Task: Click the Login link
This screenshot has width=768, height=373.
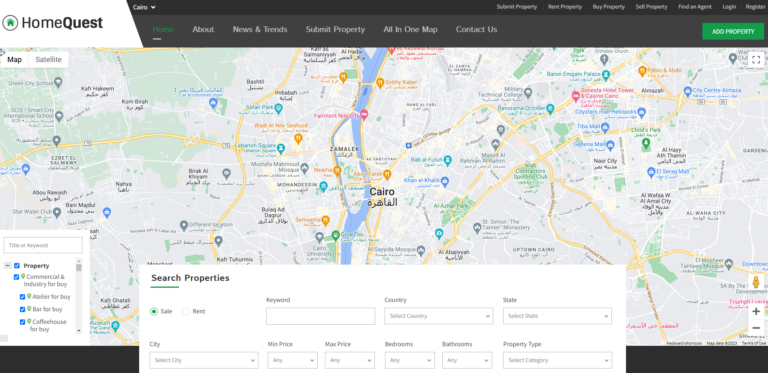Action: (729, 7)
